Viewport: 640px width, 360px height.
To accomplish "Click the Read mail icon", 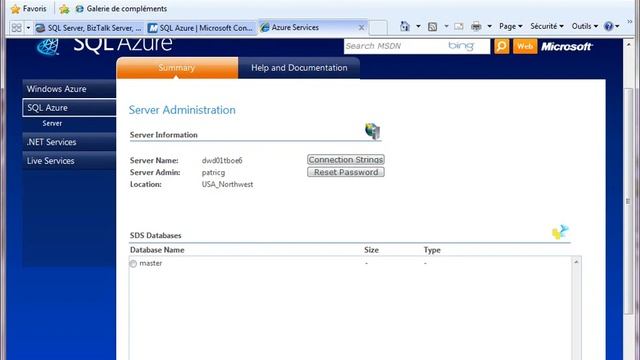I will [x=458, y=27].
